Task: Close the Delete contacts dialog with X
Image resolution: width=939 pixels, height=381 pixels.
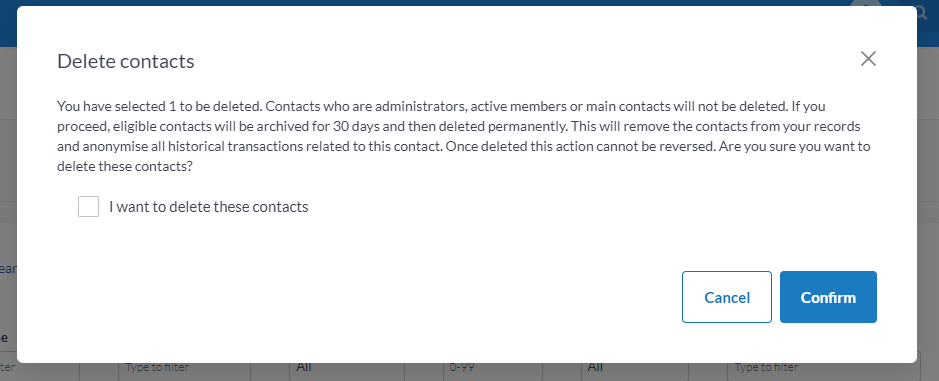Action: [868, 59]
